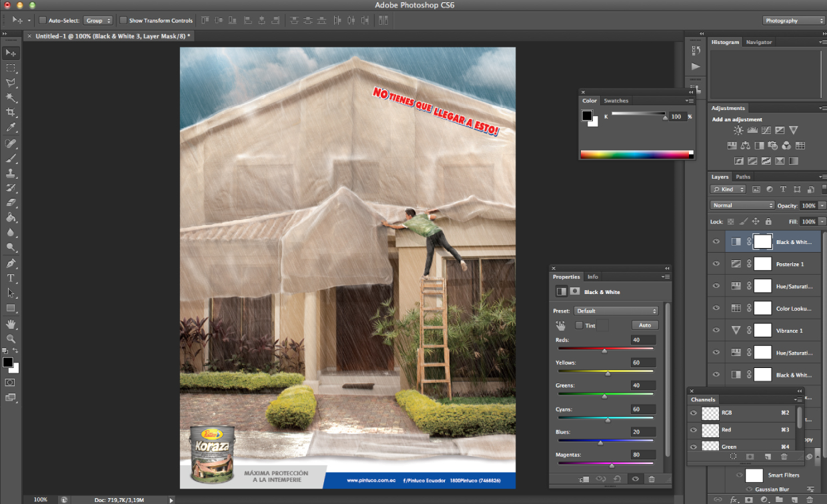Hide the Posterize 1 layer
Image resolution: width=827 pixels, height=504 pixels.
[x=716, y=264]
